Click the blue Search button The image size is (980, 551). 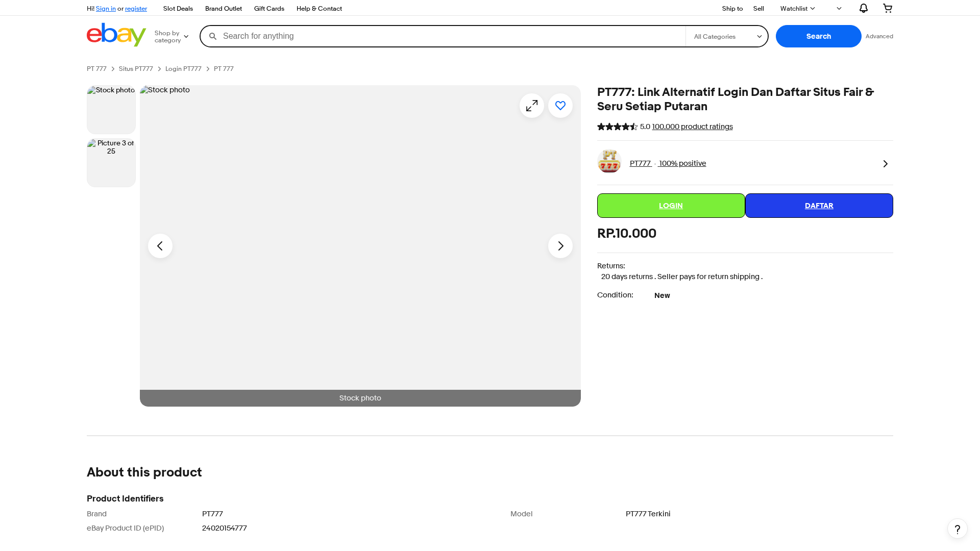click(x=819, y=36)
